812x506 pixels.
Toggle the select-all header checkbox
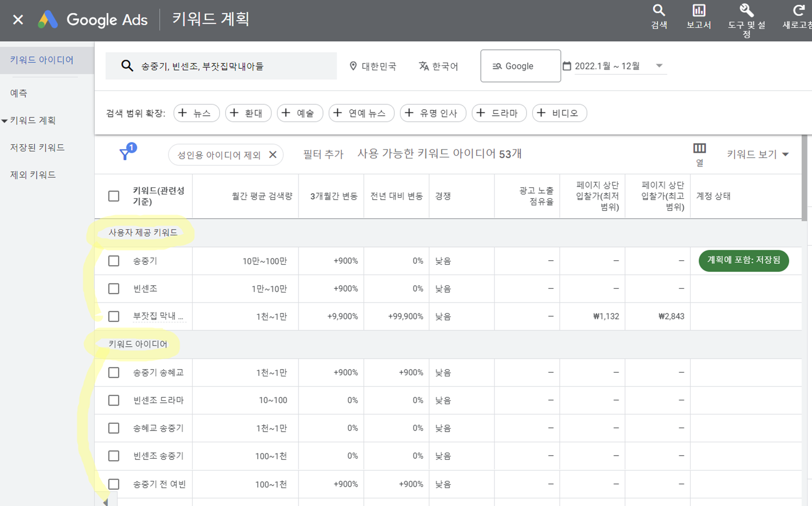[x=114, y=196]
